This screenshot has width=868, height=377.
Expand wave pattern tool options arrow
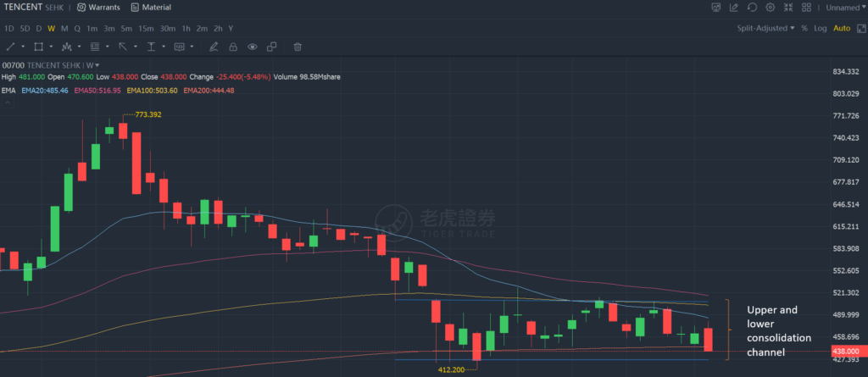coord(79,47)
